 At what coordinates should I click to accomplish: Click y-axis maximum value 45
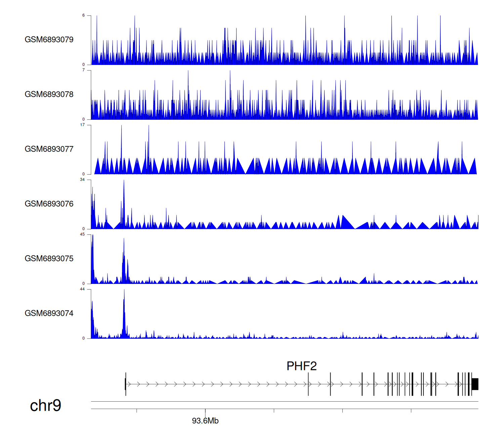coord(82,234)
